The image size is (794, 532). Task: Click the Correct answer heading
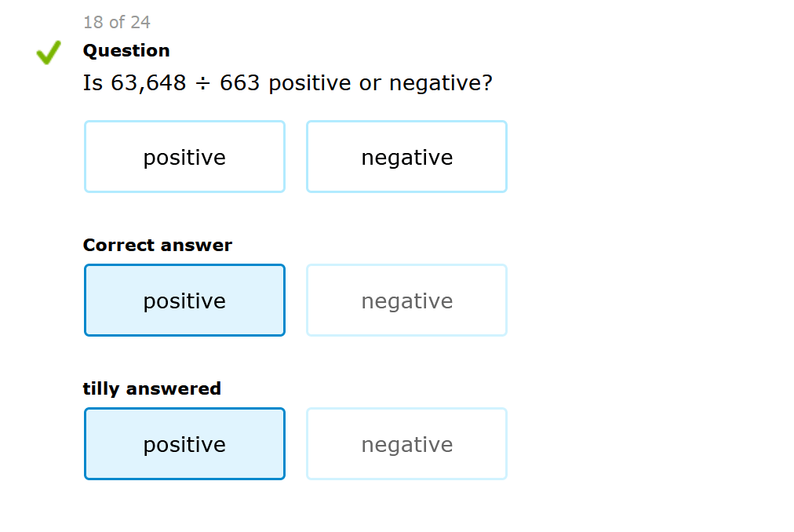(157, 246)
